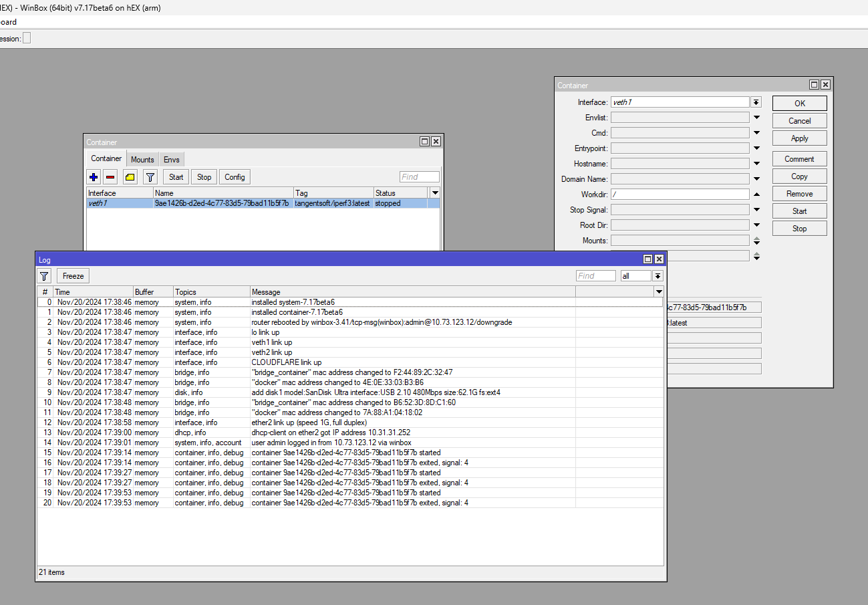
Task: Open Log table column selector dropdown
Action: [x=659, y=292]
